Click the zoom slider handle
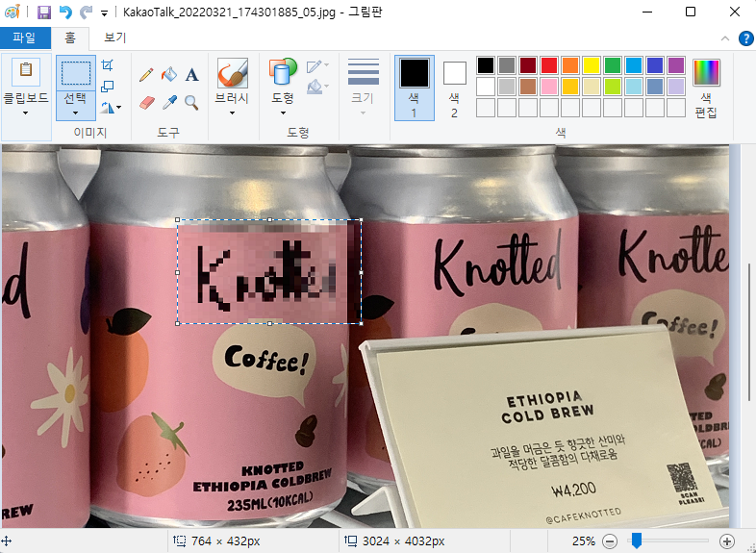The height and width of the screenshot is (553, 756). click(x=637, y=540)
